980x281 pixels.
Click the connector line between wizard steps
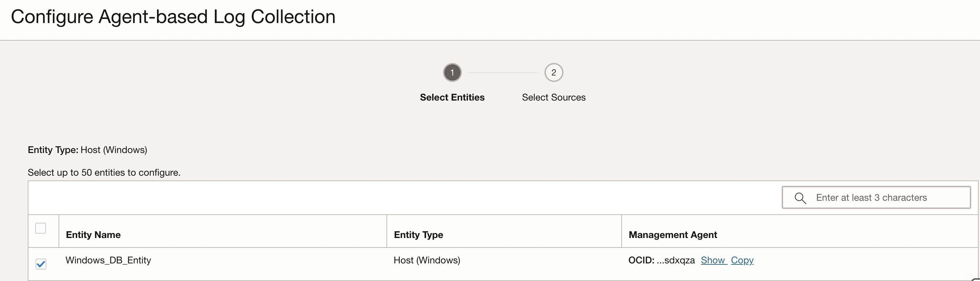tap(503, 72)
